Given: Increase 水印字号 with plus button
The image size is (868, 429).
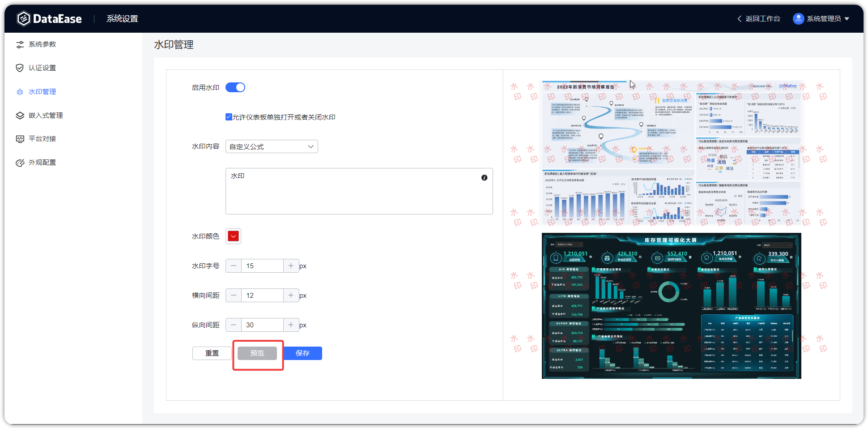Looking at the screenshot, I should point(291,266).
